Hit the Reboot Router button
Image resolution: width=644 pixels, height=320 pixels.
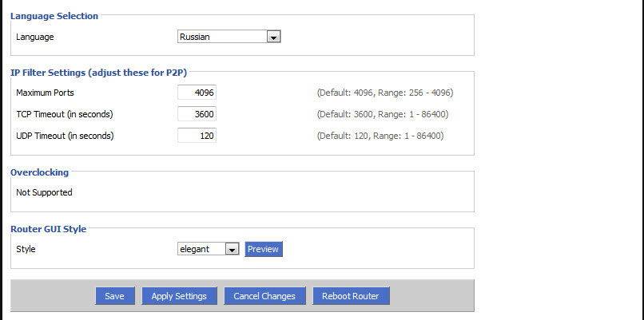click(350, 296)
